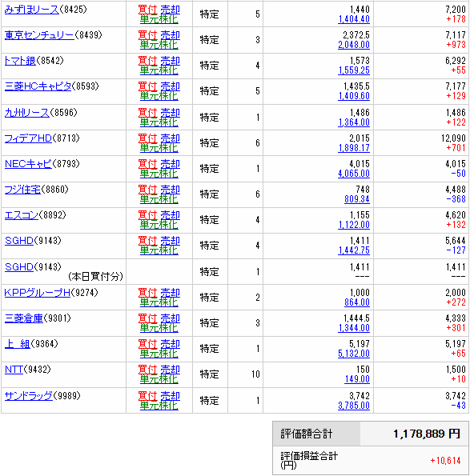
Task: Open the KPPグループH (9274) link
Action: [38, 293]
